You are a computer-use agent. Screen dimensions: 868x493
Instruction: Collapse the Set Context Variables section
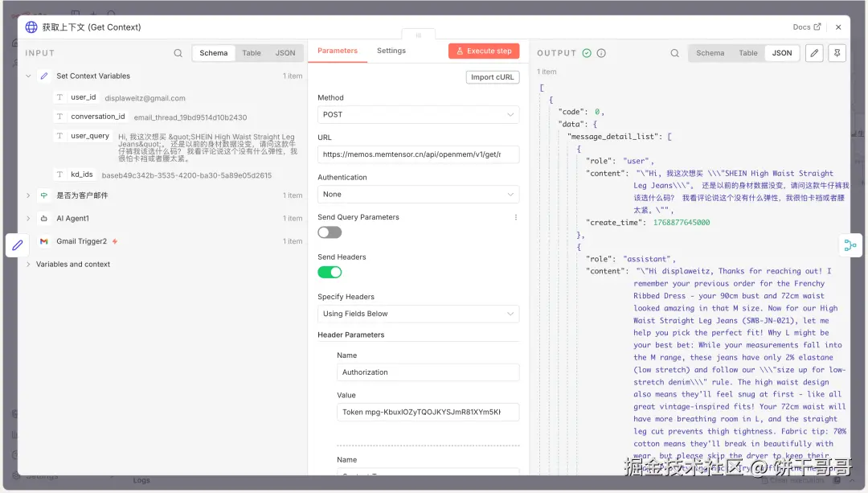pos(28,76)
